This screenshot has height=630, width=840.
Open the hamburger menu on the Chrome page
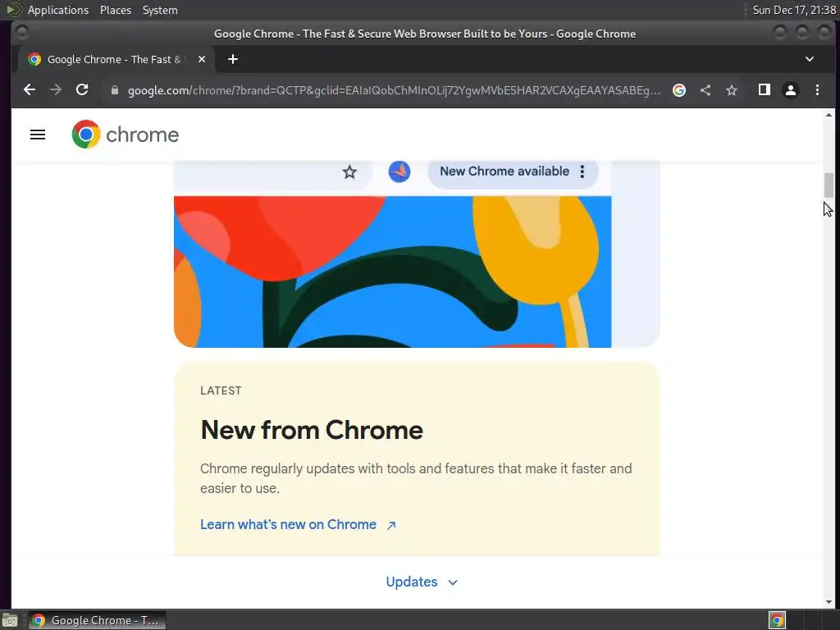[38, 135]
